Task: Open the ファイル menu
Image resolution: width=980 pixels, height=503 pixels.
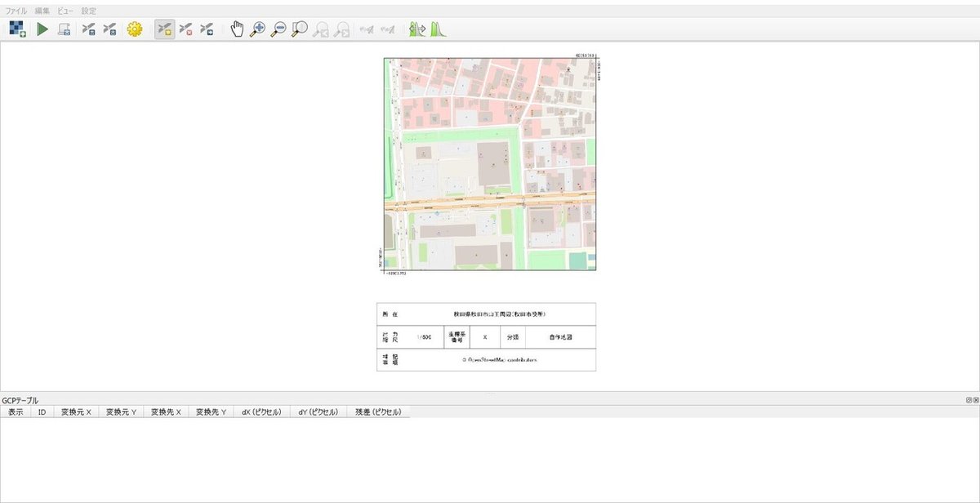Action: click(x=16, y=11)
